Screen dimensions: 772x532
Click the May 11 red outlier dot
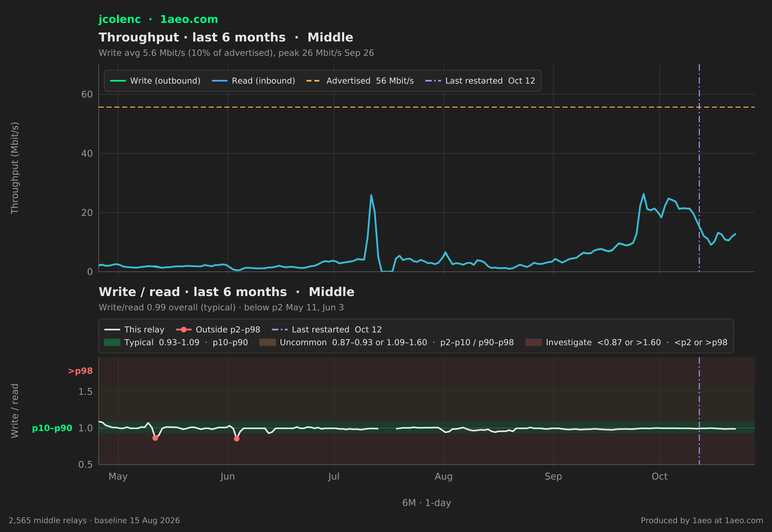pos(155,438)
